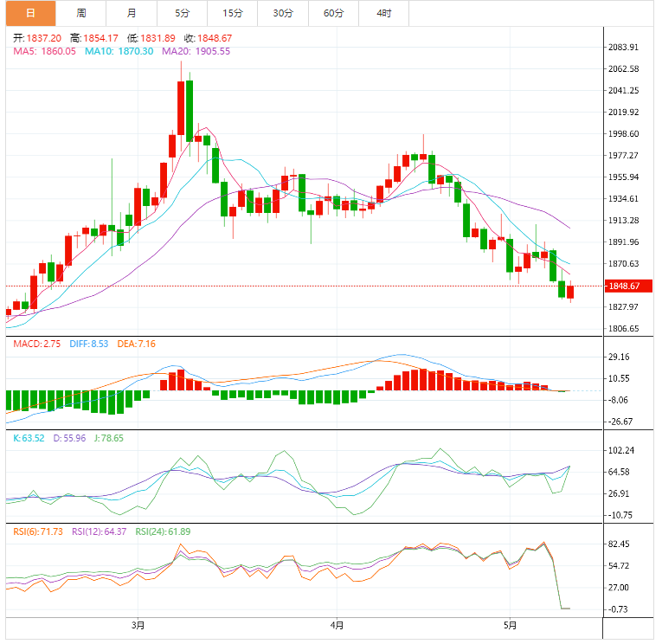Click the 5月 time axis marker
This screenshot has height=644, width=662.
tap(510, 625)
